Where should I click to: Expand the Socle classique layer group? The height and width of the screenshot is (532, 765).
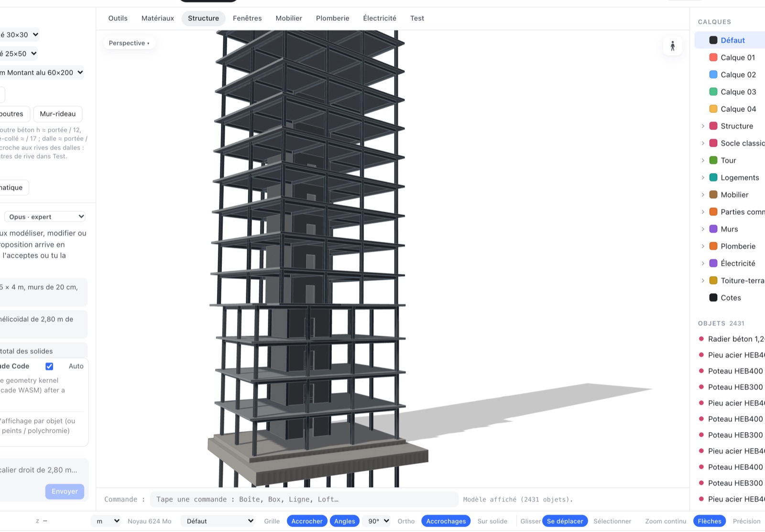[702, 143]
